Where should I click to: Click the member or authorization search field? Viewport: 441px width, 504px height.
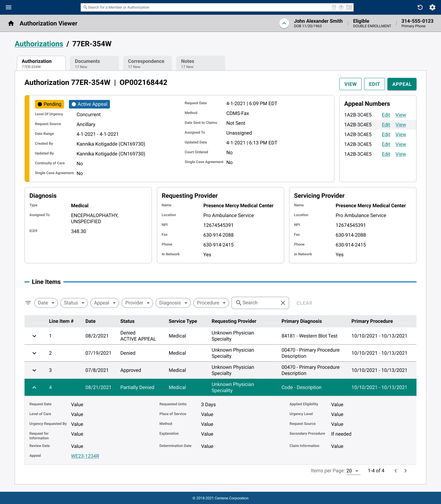point(208,7)
